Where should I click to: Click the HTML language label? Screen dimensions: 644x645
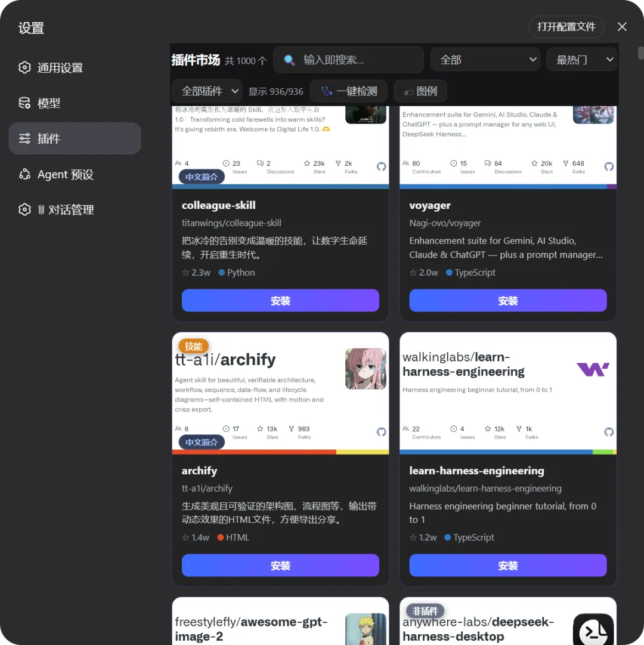click(237, 537)
